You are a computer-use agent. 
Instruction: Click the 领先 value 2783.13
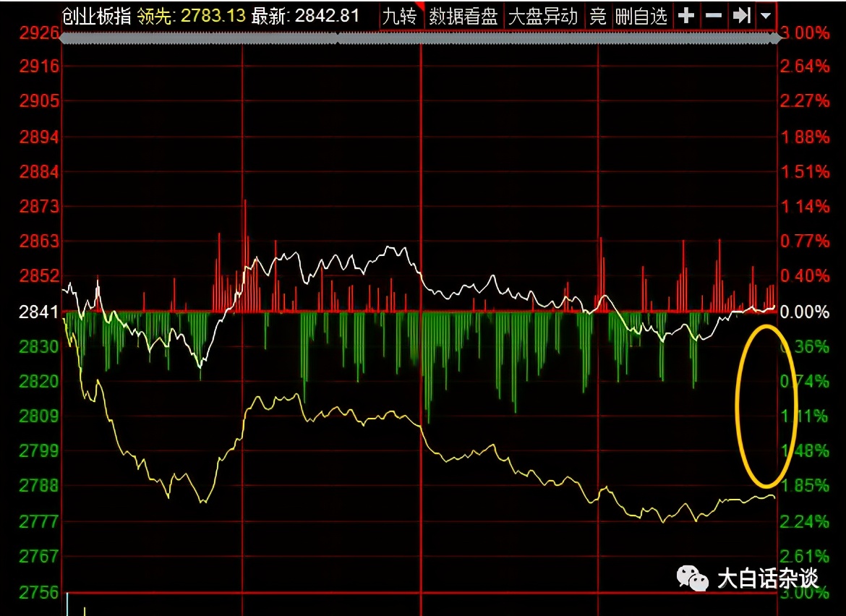pos(213,16)
